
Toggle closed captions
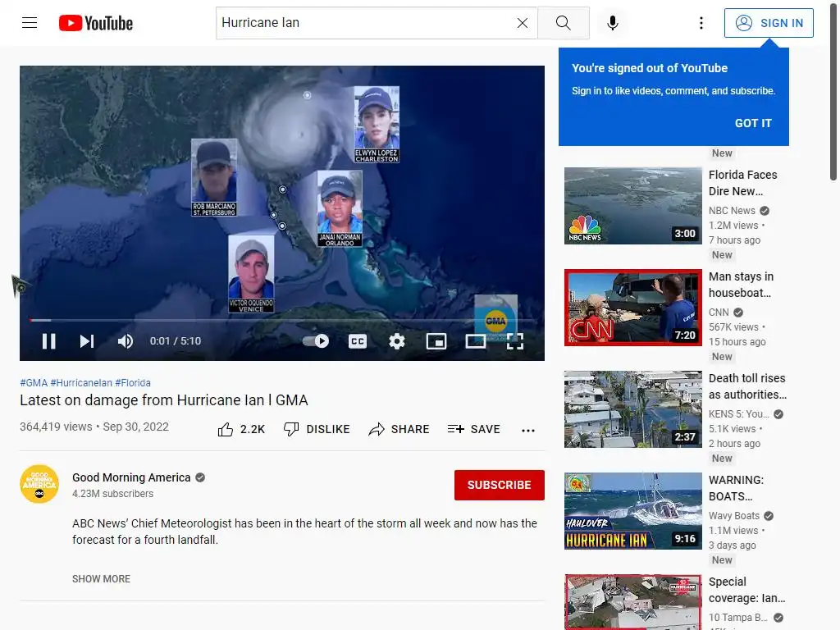(x=358, y=341)
